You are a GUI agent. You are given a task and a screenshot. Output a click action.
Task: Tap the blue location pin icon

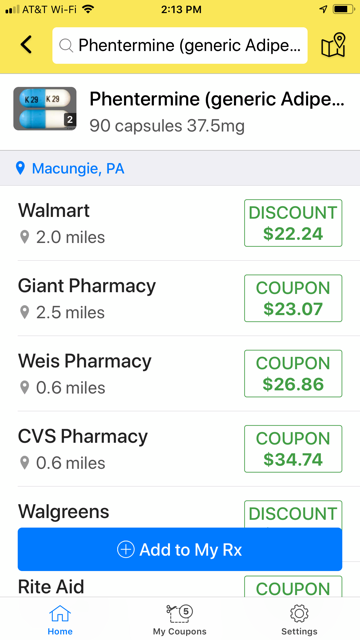point(20,168)
